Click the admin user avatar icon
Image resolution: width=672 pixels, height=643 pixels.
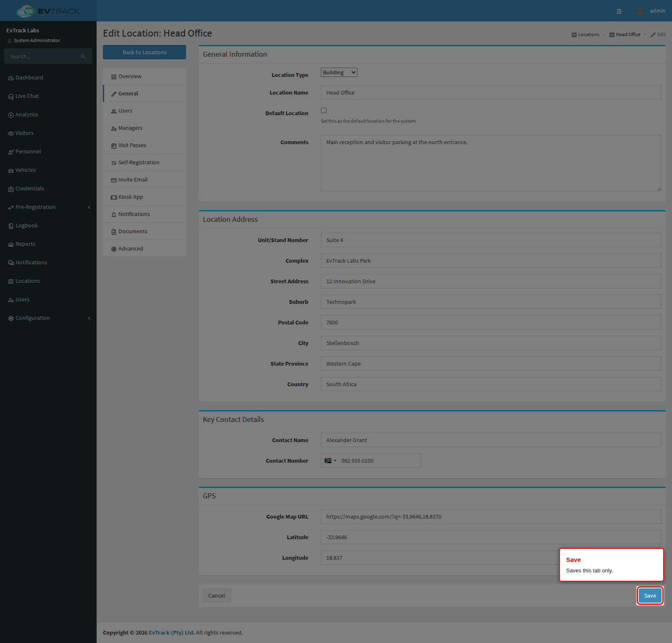pos(640,11)
